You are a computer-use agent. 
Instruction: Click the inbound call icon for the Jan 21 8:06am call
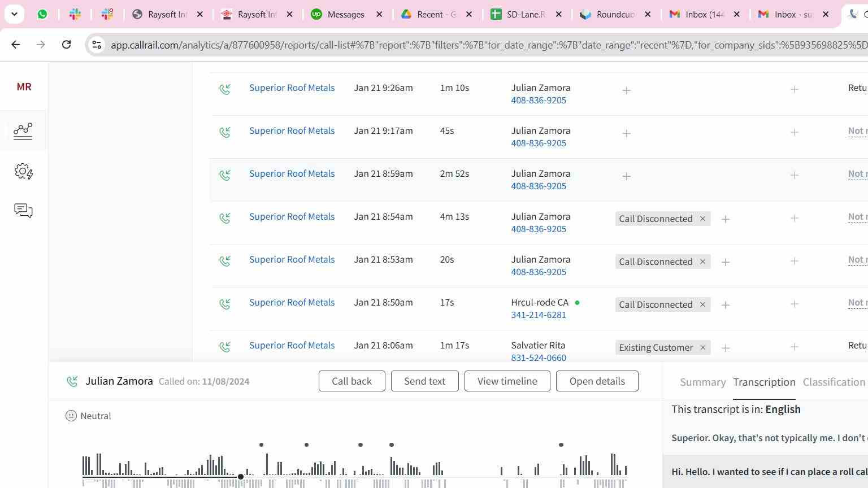coord(225,347)
